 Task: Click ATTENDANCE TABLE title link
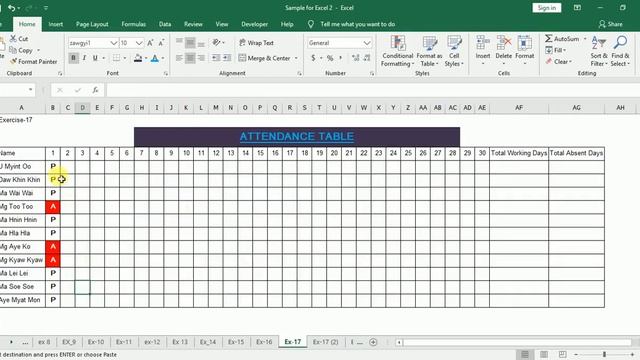click(x=297, y=137)
